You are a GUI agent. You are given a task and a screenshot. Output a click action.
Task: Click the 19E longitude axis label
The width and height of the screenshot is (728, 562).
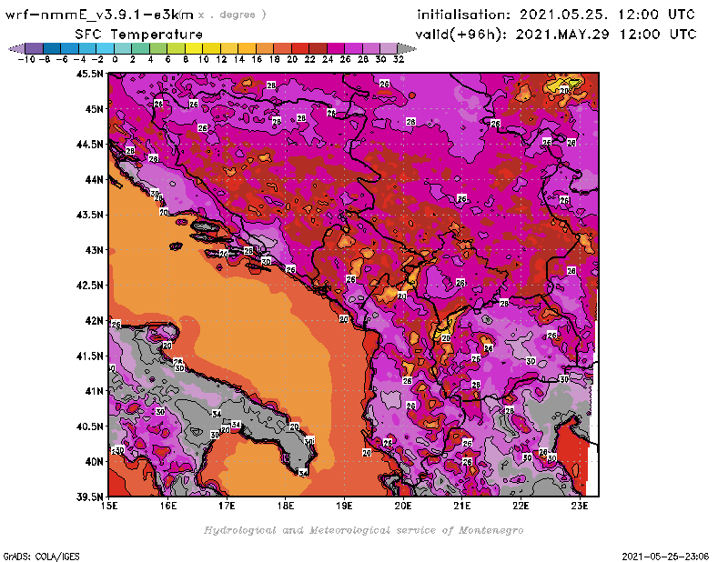point(345,505)
